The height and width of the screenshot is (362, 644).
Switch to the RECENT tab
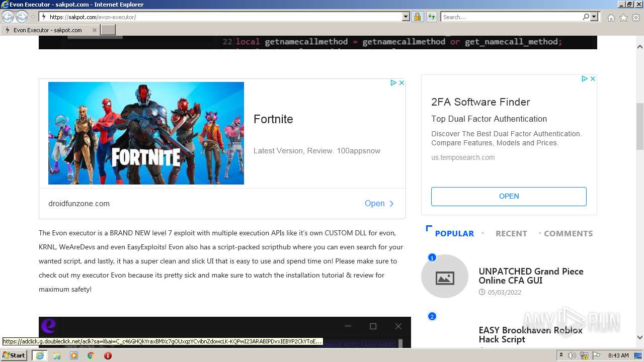511,233
